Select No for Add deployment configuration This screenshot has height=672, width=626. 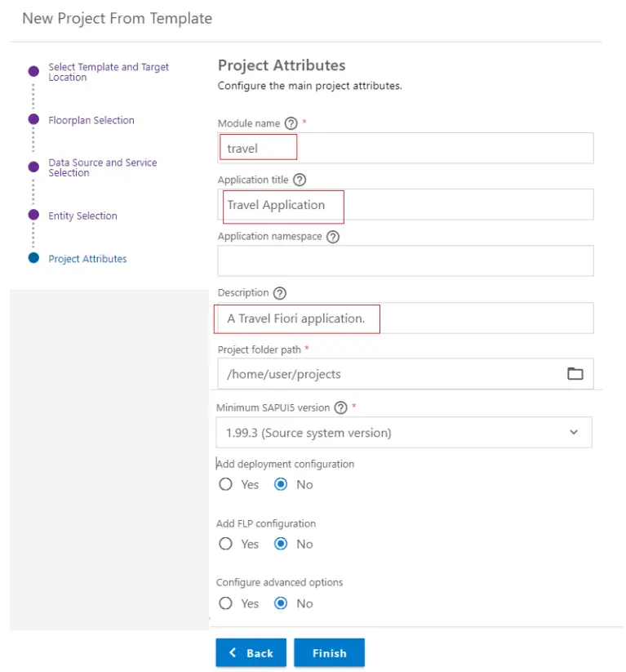coord(280,484)
